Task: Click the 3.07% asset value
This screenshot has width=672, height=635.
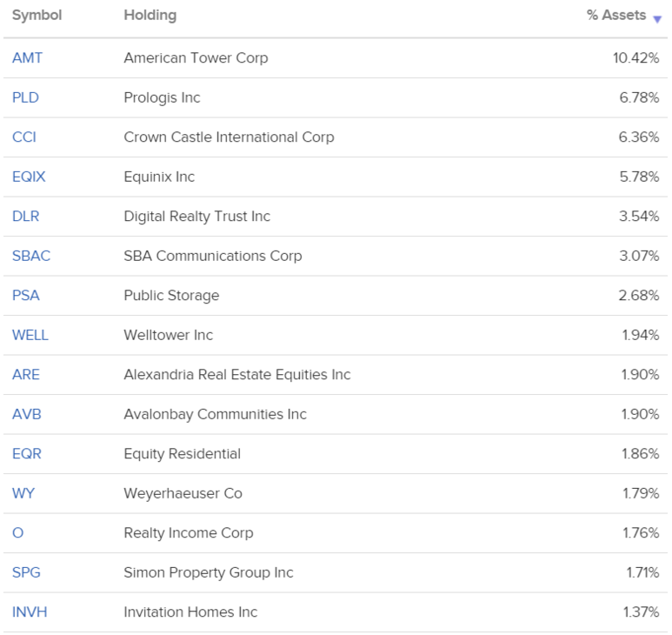Action: [x=640, y=256]
